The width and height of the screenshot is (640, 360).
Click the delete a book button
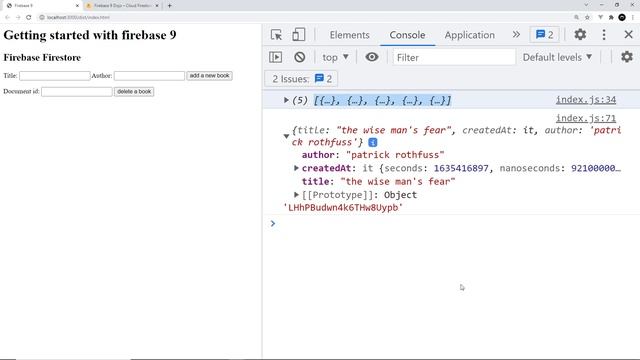click(x=134, y=91)
